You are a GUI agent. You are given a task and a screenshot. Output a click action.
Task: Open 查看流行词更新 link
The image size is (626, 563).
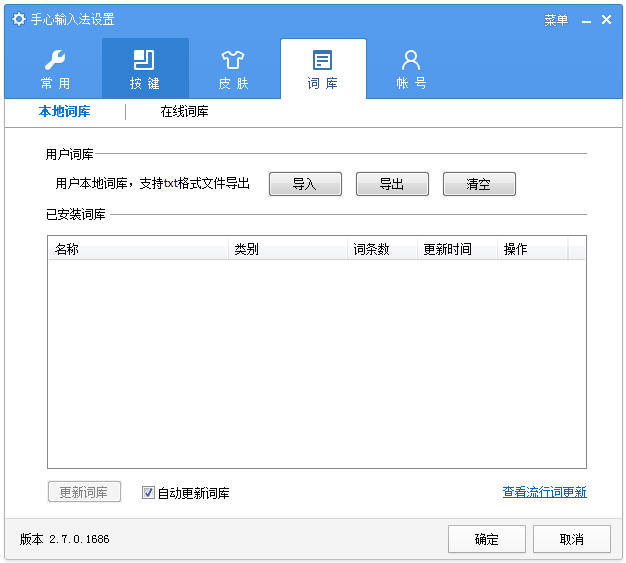click(545, 492)
